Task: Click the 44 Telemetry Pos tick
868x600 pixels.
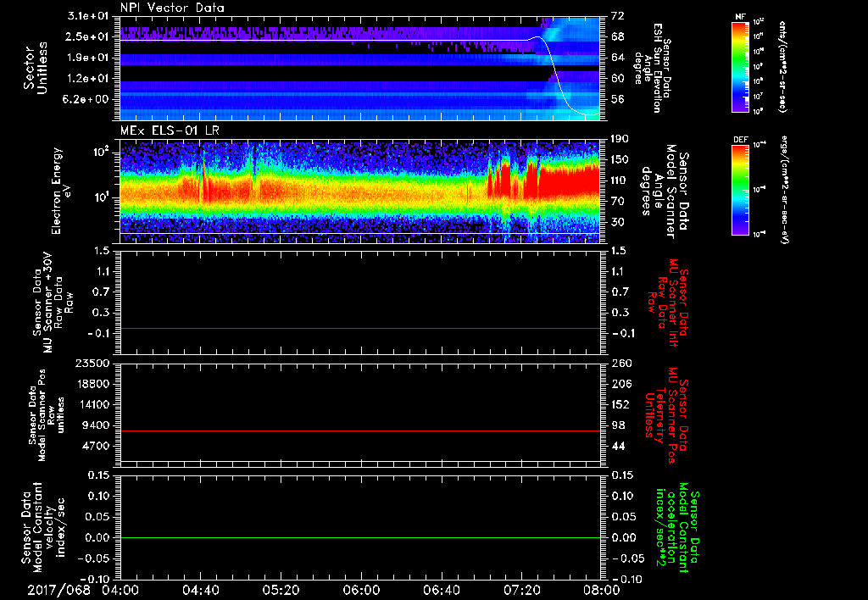Action: click(618, 446)
